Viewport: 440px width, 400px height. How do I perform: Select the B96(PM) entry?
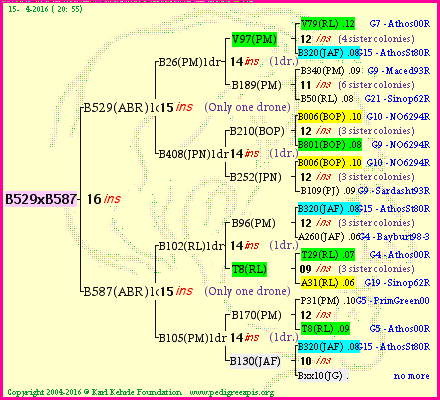tap(253, 223)
